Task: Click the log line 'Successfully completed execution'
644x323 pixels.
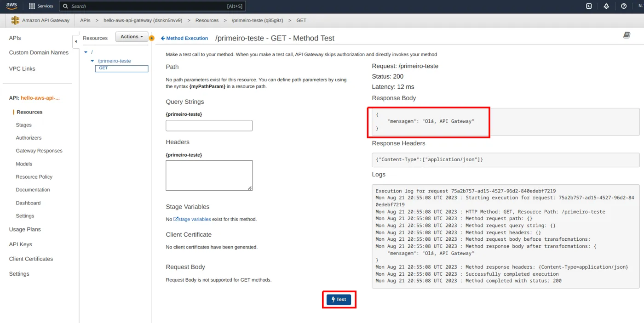Action: 467,274
